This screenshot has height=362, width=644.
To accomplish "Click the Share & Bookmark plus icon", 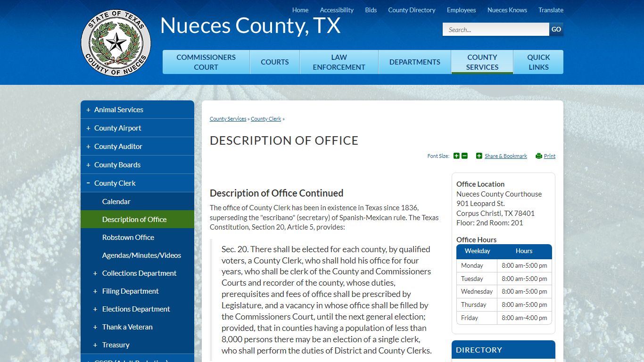I will [x=479, y=156].
